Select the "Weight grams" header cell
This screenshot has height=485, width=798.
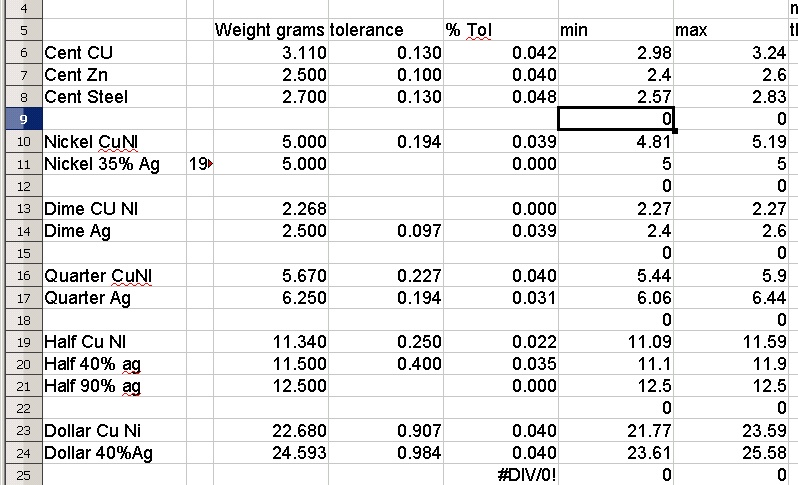coord(270,30)
